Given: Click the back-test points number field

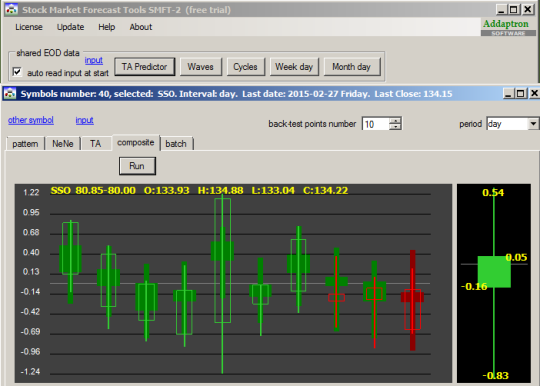Looking at the screenshot, I should point(376,124).
